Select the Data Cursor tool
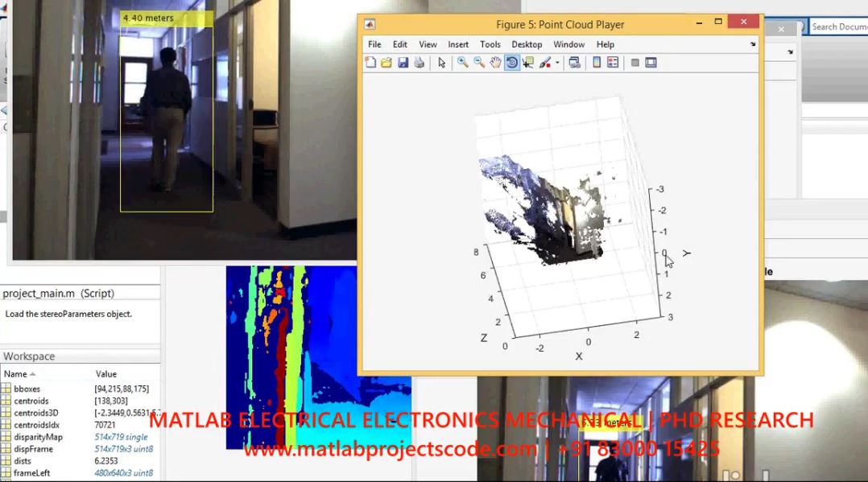The image size is (868, 482). tap(528, 63)
